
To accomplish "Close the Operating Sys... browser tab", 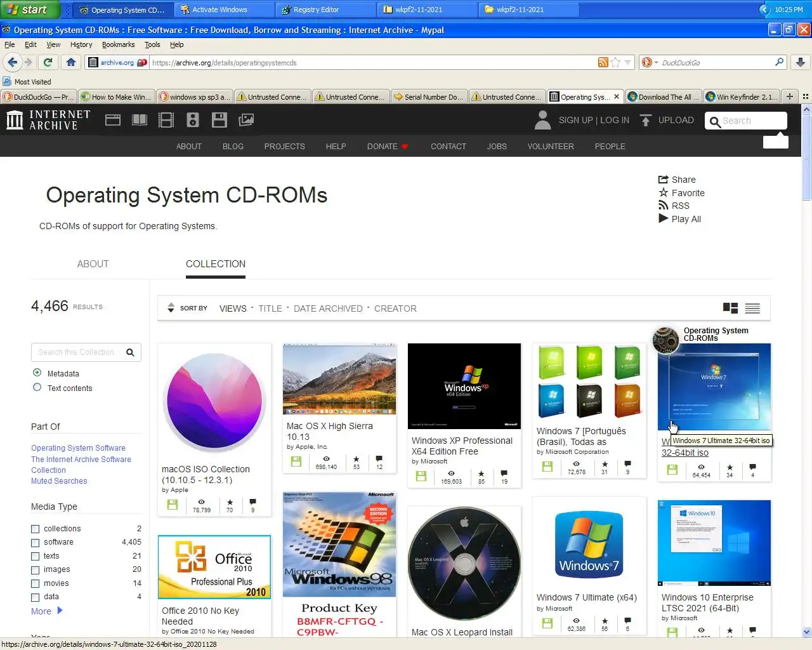I will pyautogui.click(x=617, y=96).
